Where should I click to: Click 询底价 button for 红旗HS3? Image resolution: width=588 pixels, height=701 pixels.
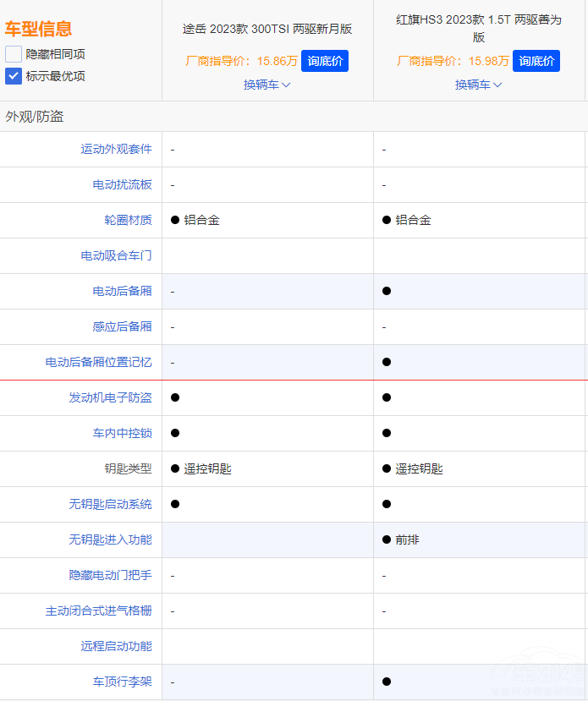(x=536, y=61)
